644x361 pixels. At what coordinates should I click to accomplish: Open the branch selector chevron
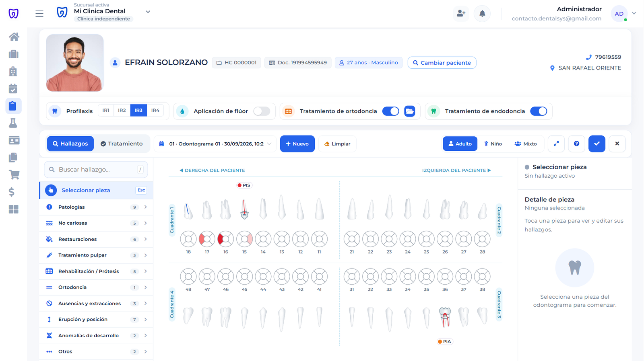tap(148, 12)
